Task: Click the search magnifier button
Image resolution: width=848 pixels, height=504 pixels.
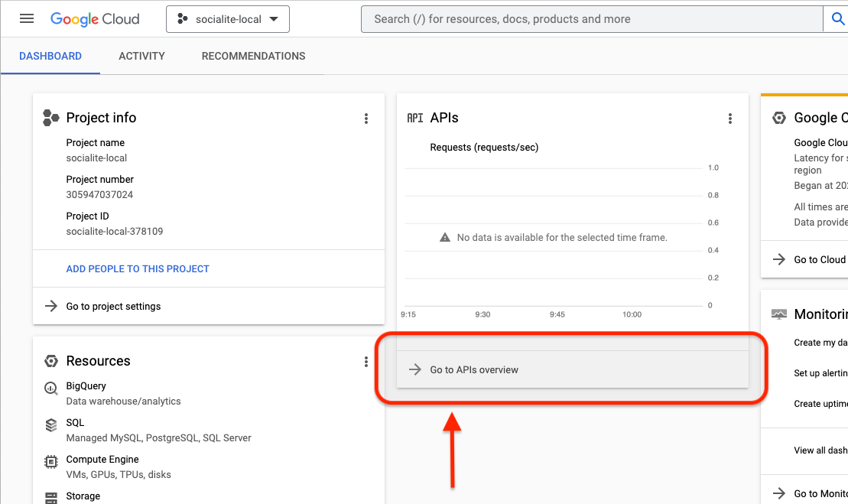Action: coord(837,19)
